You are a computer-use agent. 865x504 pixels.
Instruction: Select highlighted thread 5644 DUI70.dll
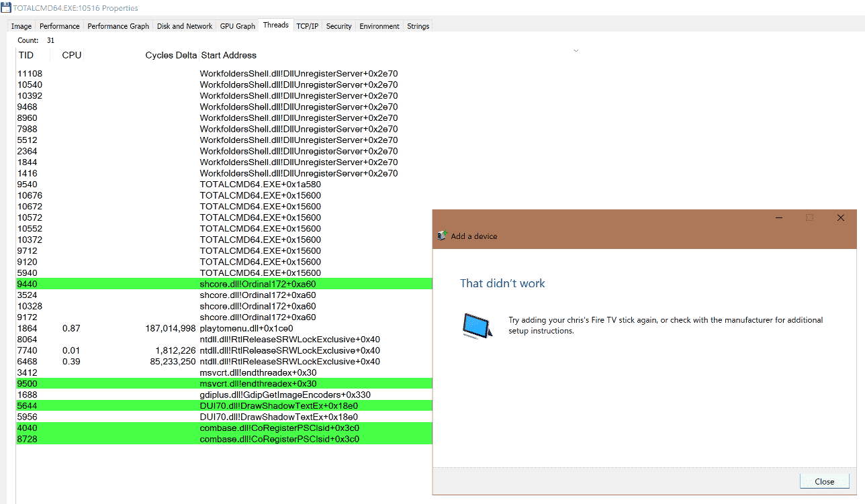224,405
